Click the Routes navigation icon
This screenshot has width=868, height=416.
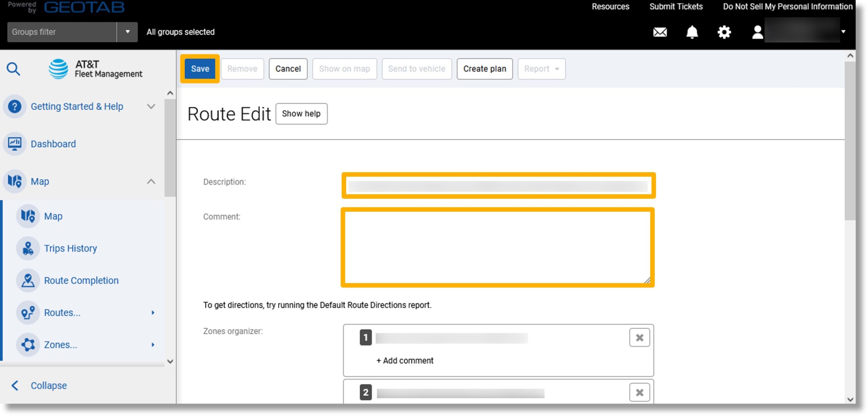pos(28,312)
